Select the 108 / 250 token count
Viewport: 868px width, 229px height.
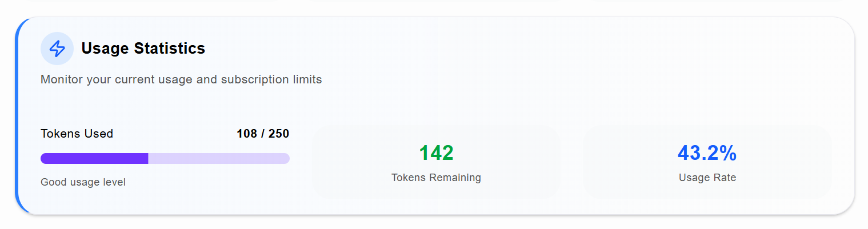coord(263,134)
